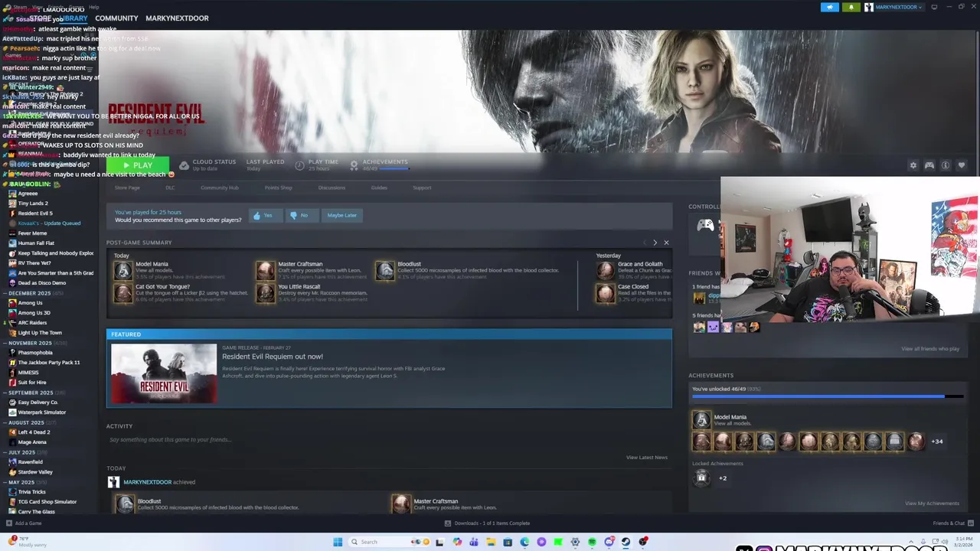Open Discord from the taskbar
The height and width of the screenshot is (551, 980).
click(x=609, y=542)
